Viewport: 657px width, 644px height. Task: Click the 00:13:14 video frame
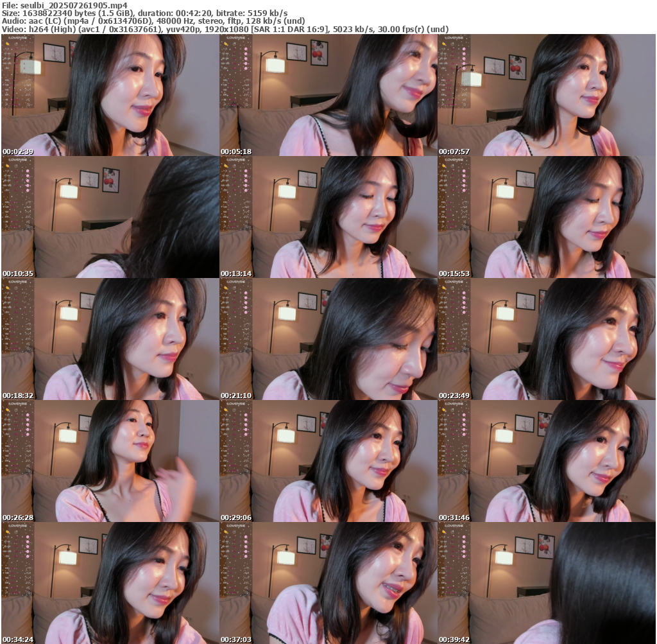click(328, 217)
